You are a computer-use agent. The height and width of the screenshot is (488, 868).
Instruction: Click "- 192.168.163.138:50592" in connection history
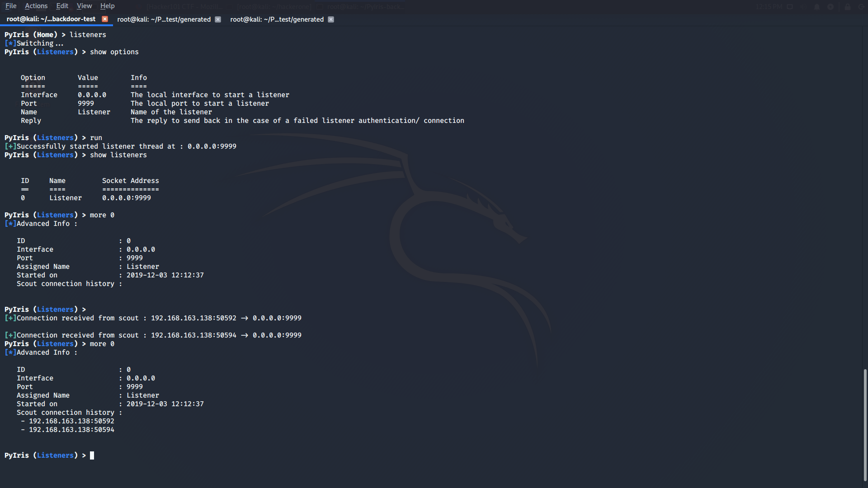(67, 421)
